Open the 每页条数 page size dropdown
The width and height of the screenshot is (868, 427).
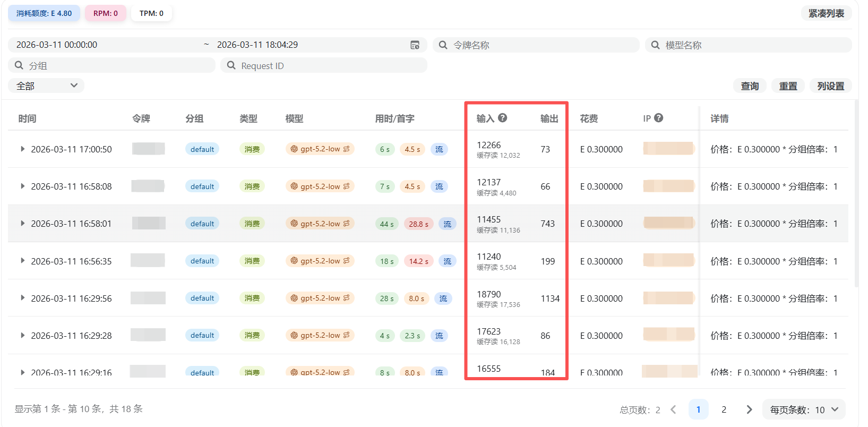tap(803, 409)
